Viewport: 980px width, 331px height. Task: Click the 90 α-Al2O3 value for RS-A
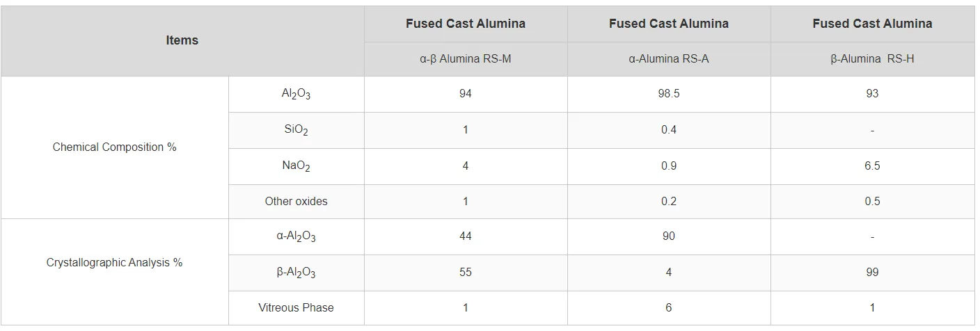669,236
